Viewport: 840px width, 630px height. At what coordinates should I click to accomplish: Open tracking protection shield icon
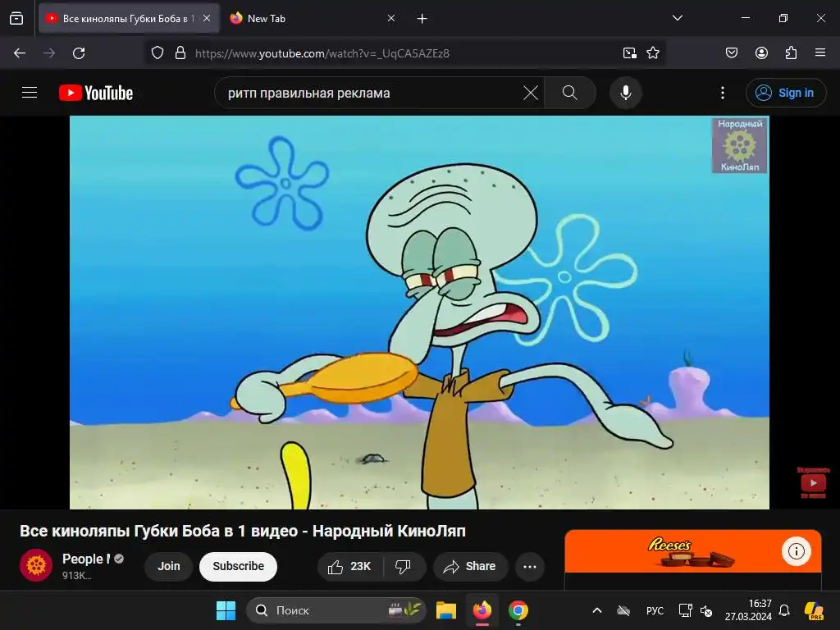[x=157, y=53]
